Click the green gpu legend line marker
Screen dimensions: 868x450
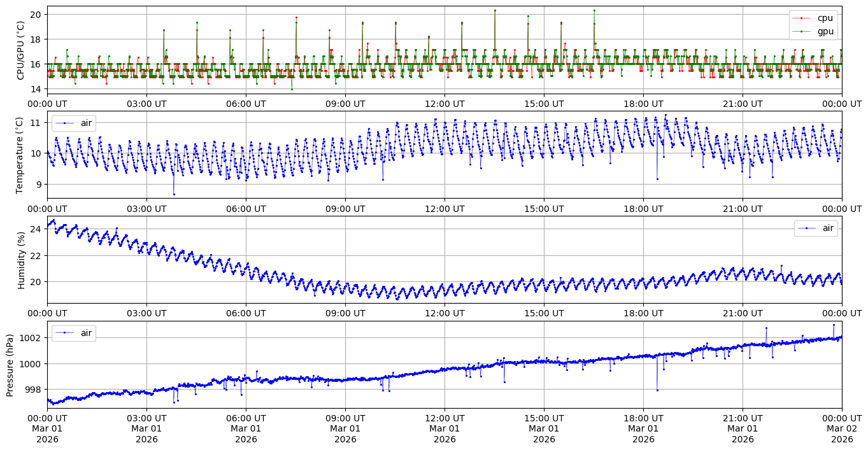click(804, 31)
